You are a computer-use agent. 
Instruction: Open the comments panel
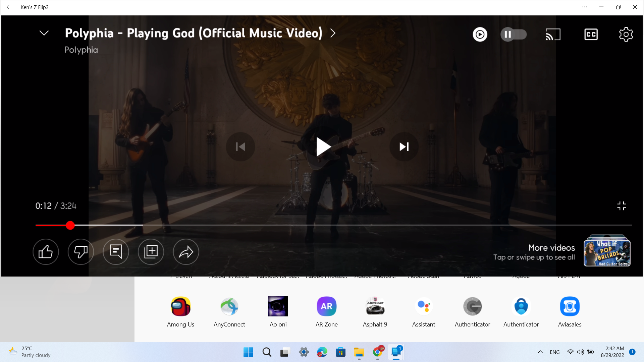point(116,252)
